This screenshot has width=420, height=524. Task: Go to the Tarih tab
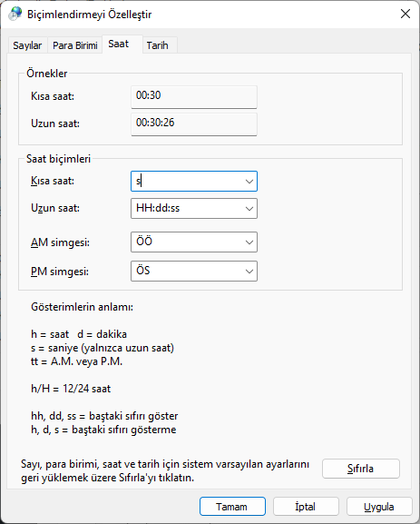pyautogui.click(x=160, y=45)
